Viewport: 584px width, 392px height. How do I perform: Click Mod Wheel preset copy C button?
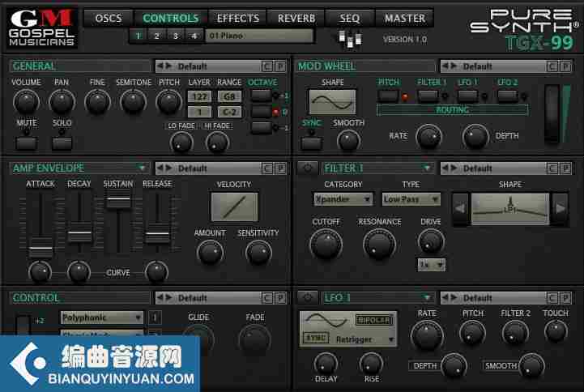(552, 66)
